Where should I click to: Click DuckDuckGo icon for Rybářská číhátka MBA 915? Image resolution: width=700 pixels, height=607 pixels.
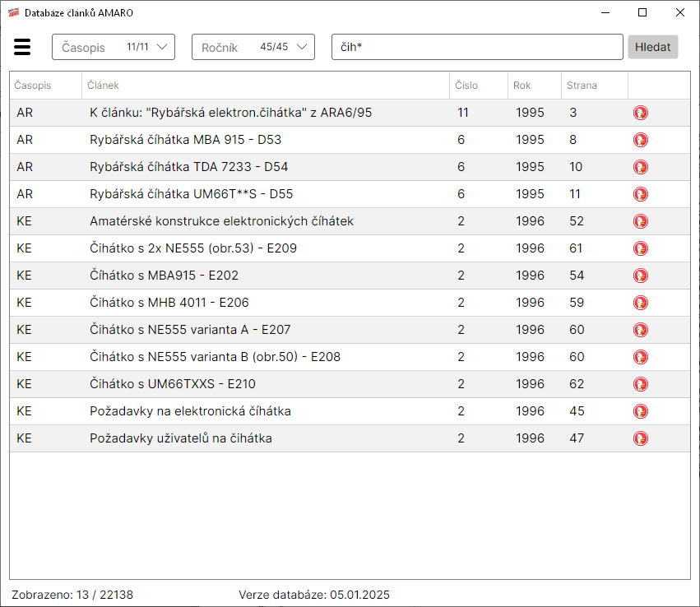tap(640, 140)
